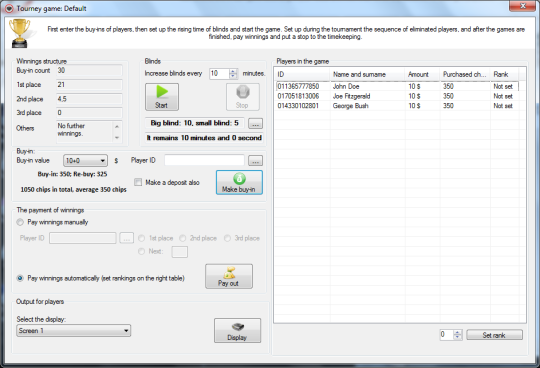Click the 3rd place winnings field
This screenshot has height=368, width=540.
(89, 113)
